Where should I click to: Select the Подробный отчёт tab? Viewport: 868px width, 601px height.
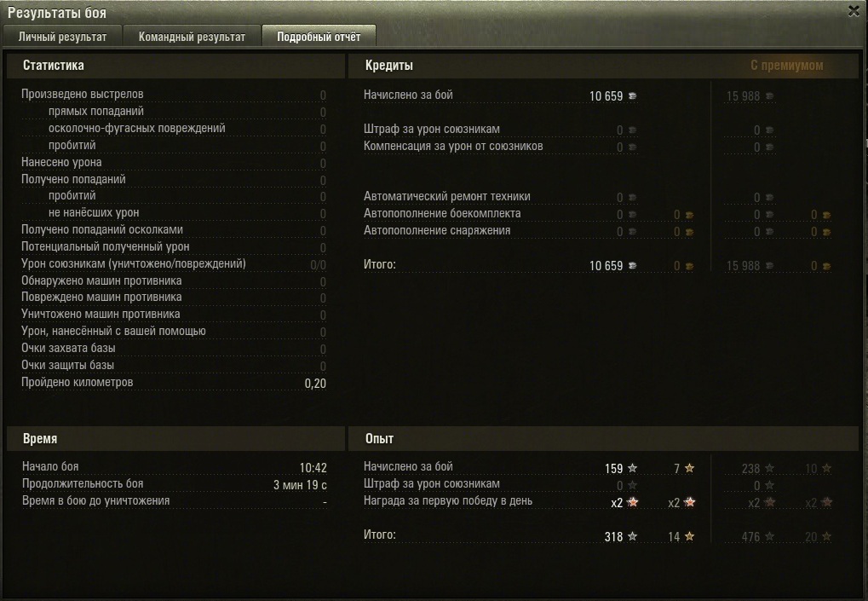(x=319, y=37)
